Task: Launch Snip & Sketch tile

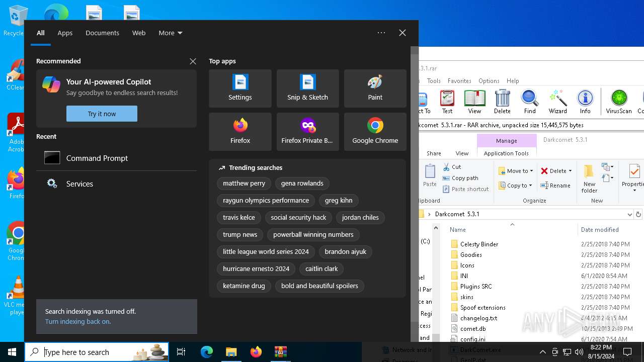Action: [307, 88]
